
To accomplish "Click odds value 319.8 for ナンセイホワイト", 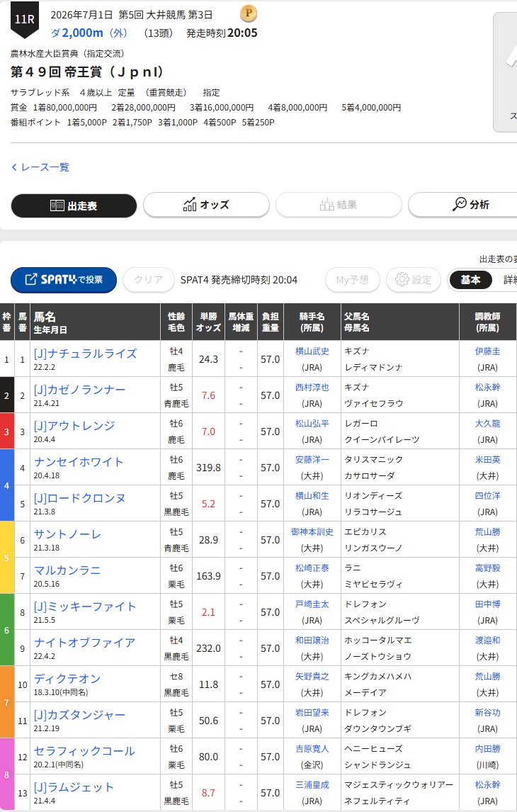I will pyautogui.click(x=208, y=468).
